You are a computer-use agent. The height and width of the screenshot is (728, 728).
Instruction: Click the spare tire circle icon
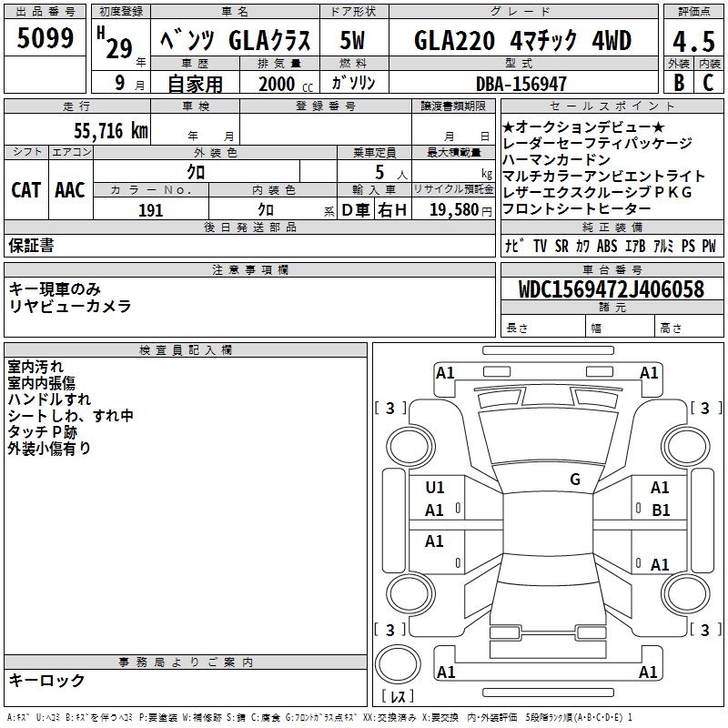[x=398, y=664]
